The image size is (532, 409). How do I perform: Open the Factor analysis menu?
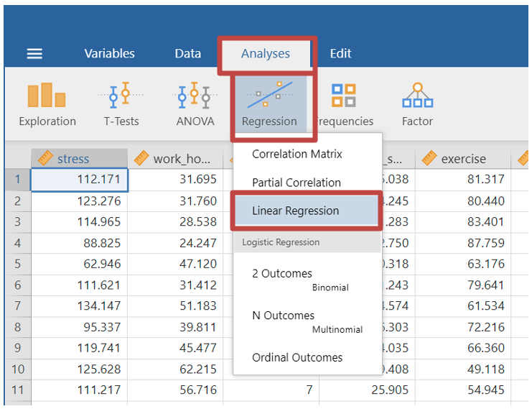[417, 104]
